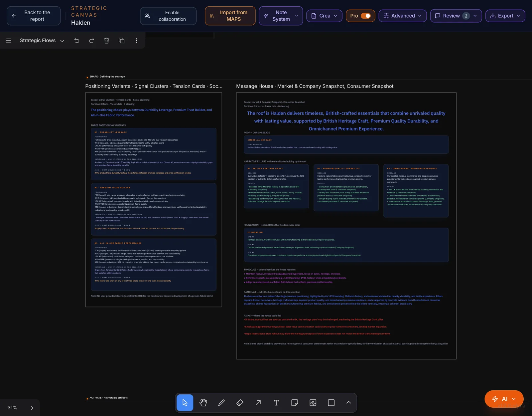Redo the last canvas action
The width and height of the screenshot is (532, 416).
(91, 41)
